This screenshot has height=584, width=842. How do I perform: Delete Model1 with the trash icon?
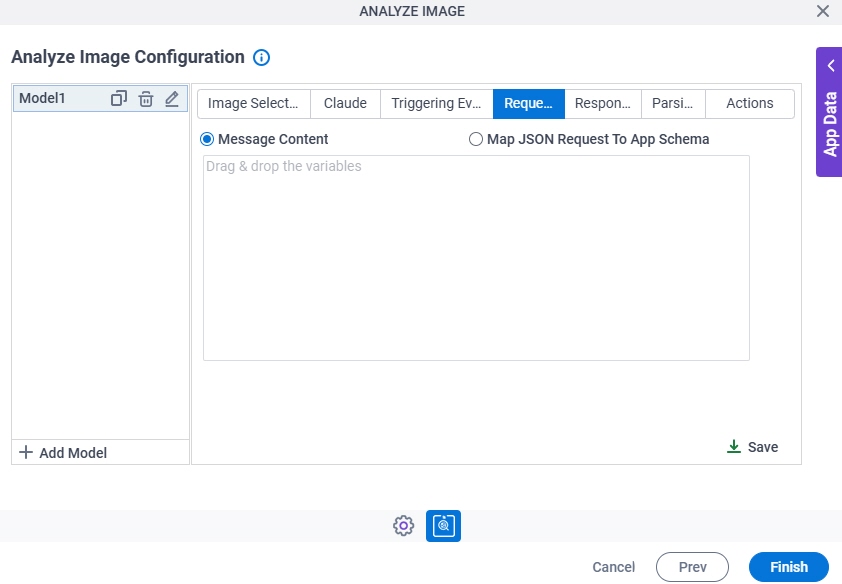[x=146, y=99]
